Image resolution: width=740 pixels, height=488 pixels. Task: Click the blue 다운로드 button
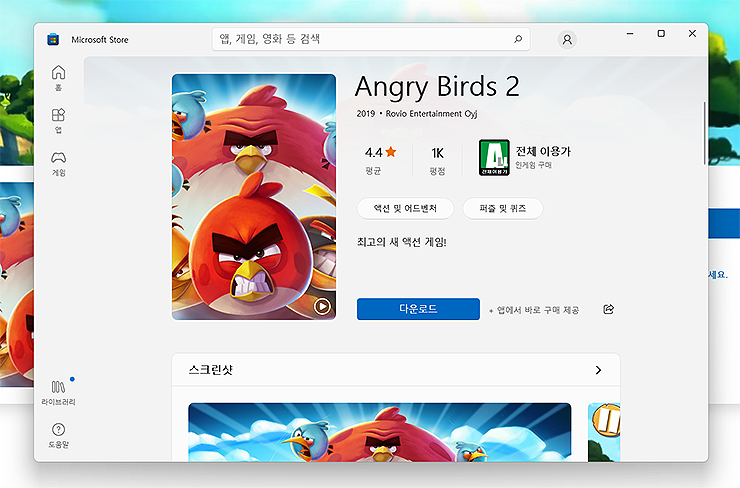[x=418, y=309]
